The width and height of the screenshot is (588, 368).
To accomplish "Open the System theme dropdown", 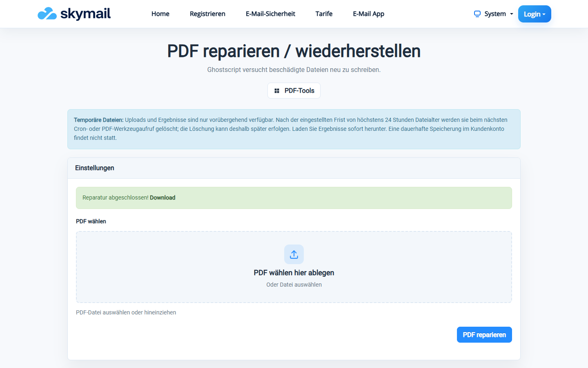I will 494,14.
